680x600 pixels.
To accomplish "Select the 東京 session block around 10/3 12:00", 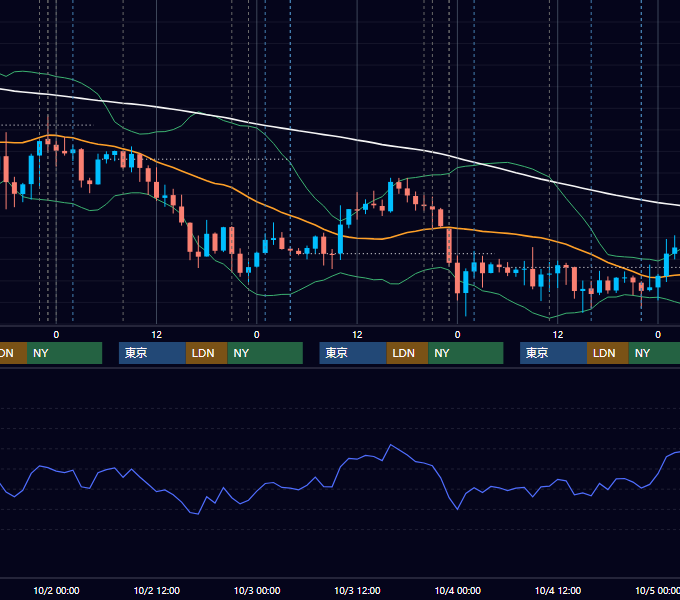I will [353, 353].
